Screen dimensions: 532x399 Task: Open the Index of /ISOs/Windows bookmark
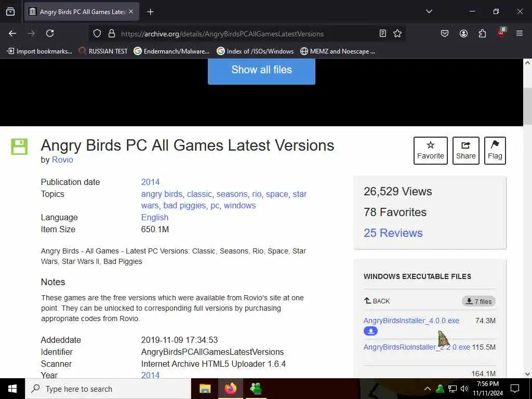click(x=255, y=51)
